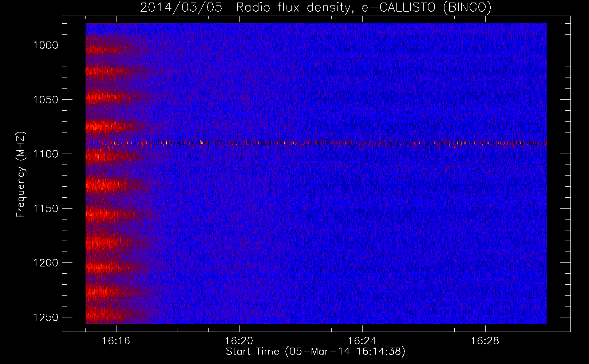Click the 16:28 time tick label
The width and height of the screenshot is (589, 364).
pos(485,341)
